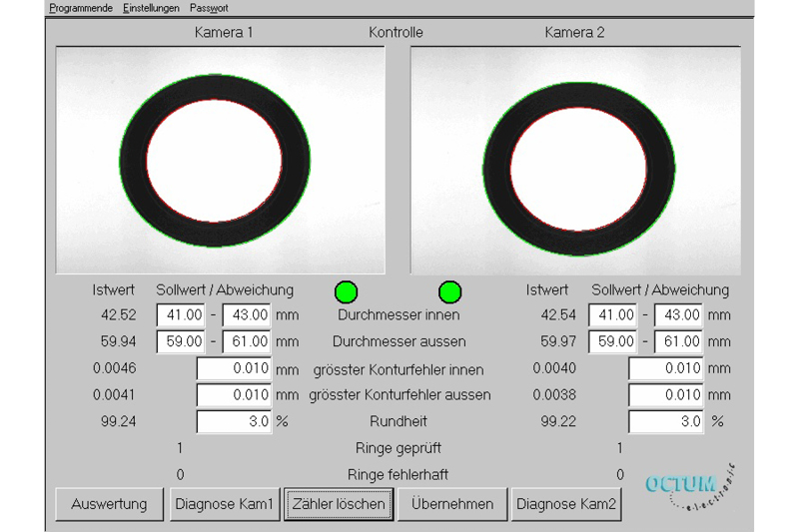
Task: Edit Kamera 2 inner diameter maximum 43.00
Action: 679,315
